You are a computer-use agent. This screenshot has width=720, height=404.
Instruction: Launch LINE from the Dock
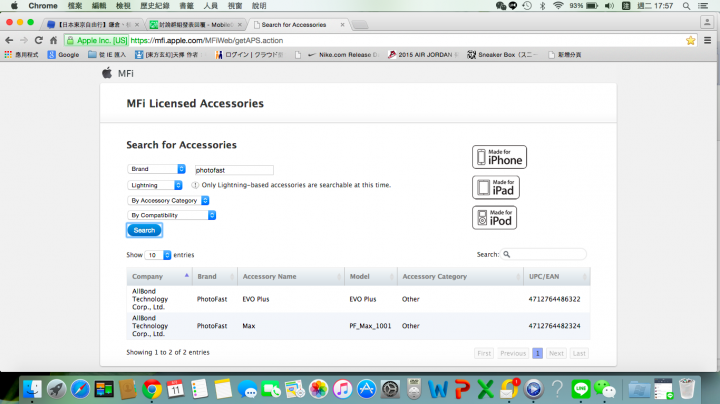(x=581, y=389)
